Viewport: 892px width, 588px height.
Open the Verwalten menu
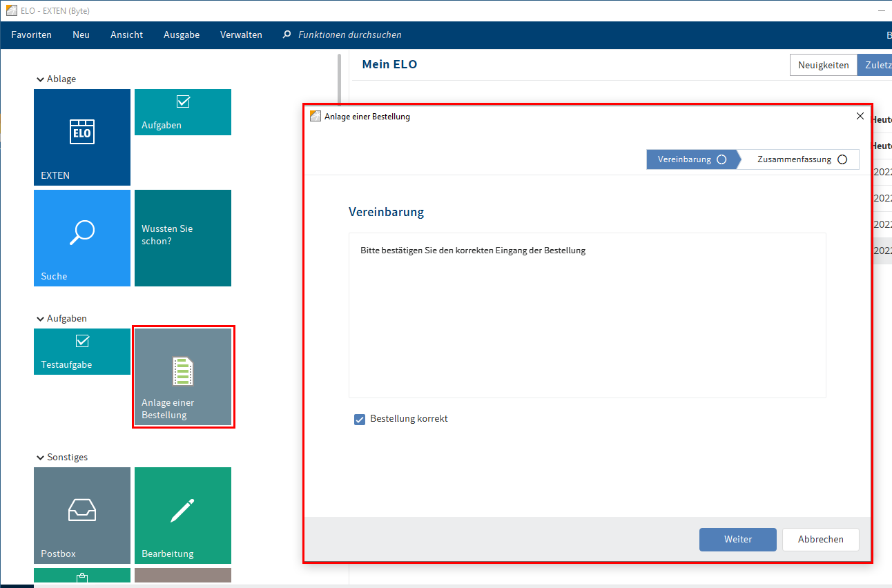pos(241,35)
